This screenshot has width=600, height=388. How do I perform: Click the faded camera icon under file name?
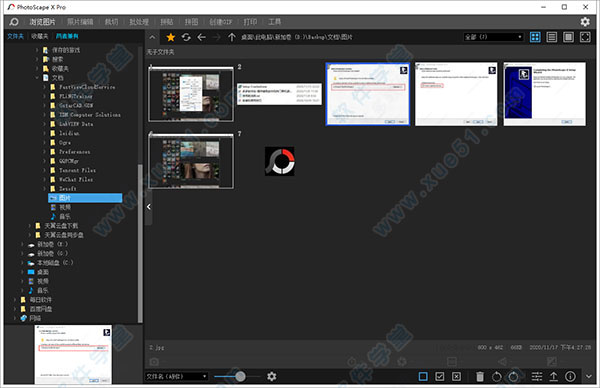(x=154, y=362)
